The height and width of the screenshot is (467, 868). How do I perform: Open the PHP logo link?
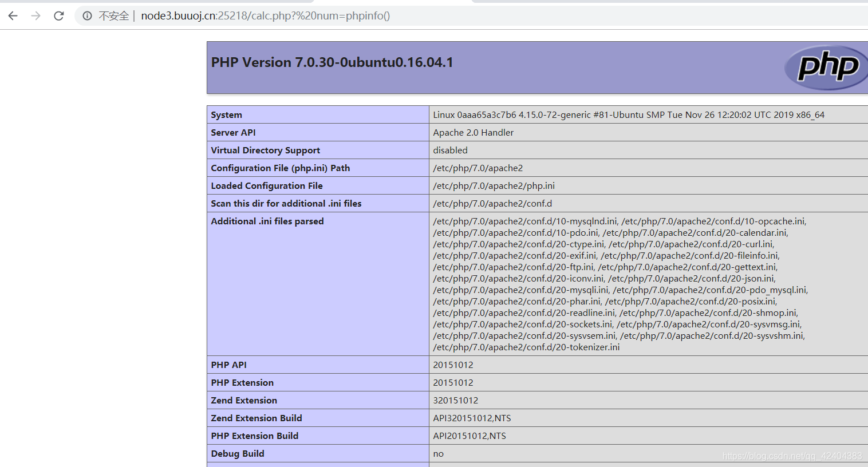click(826, 68)
